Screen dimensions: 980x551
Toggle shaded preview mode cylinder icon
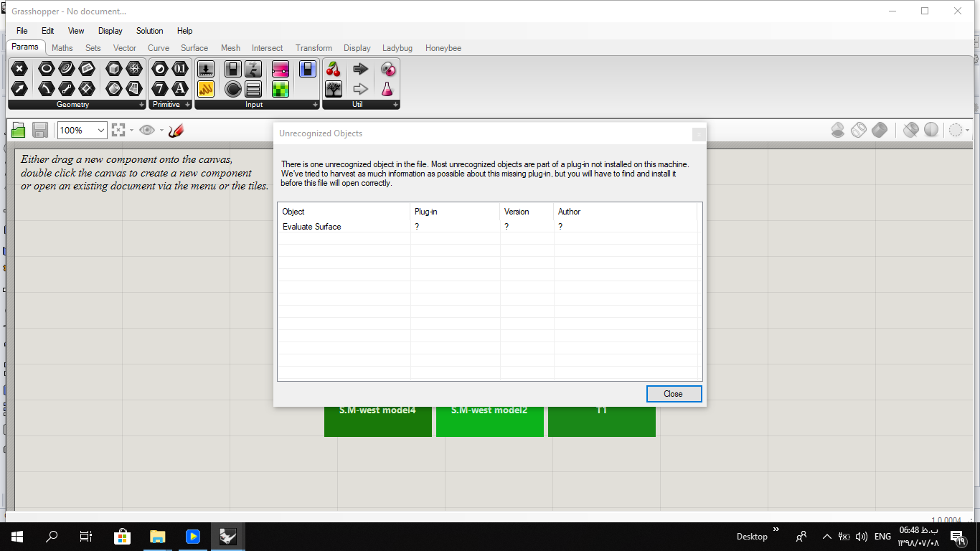point(880,130)
